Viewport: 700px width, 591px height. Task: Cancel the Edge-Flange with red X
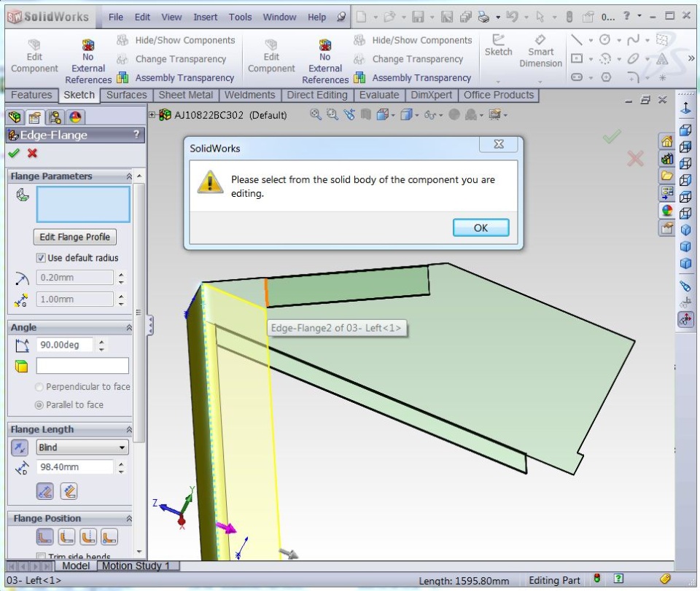(32, 154)
